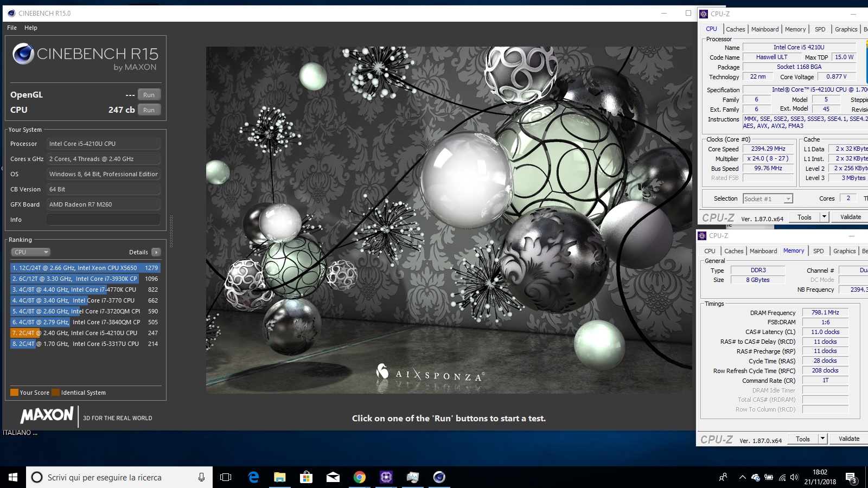Switch to Caches tab in lower CPU-Z window
Image resolution: width=868 pixels, height=488 pixels.
tap(733, 251)
